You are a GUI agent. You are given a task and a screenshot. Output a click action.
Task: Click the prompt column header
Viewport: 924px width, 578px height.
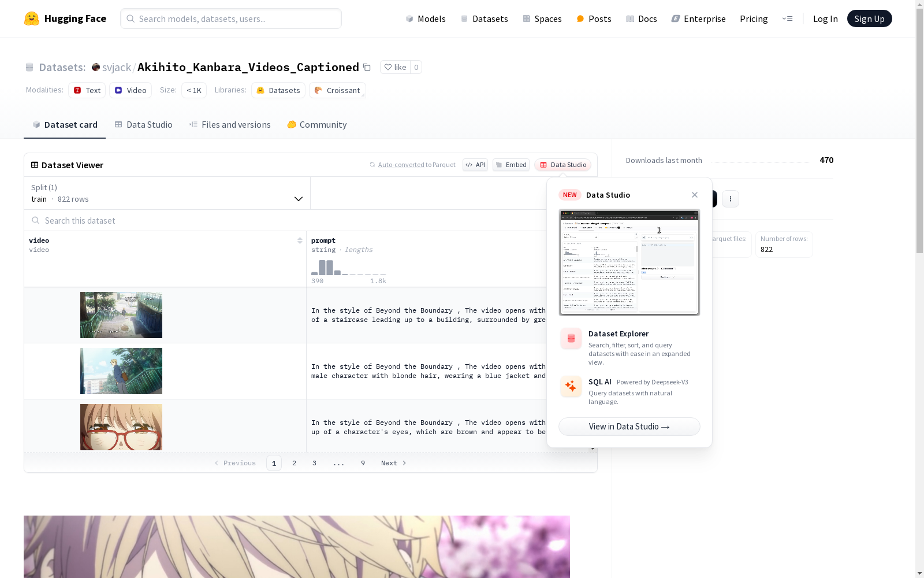(323, 240)
